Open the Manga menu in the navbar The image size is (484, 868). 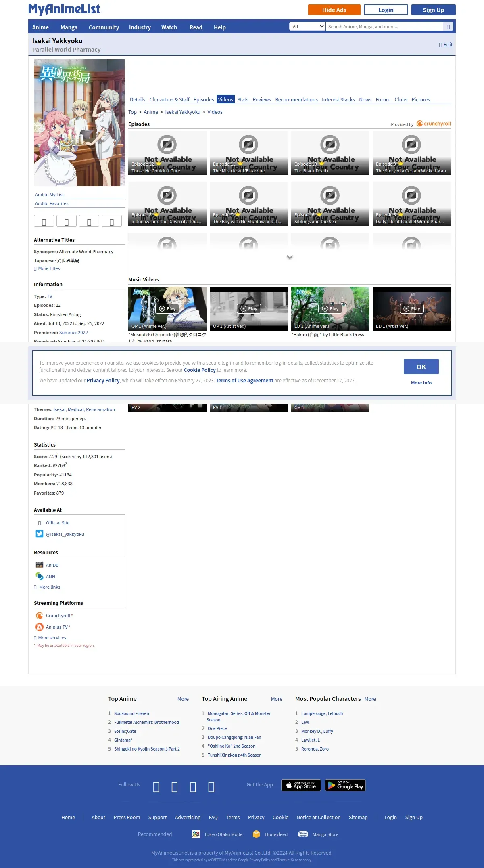pos(69,27)
